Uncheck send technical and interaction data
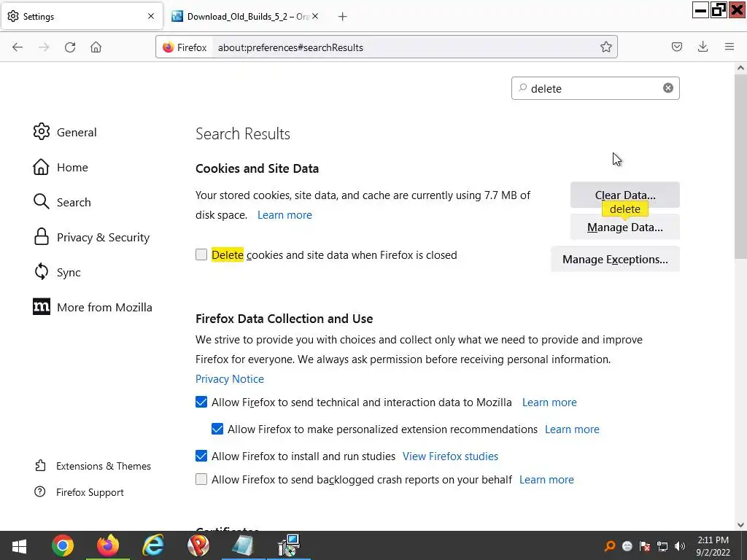The image size is (747, 560). pos(201,402)
